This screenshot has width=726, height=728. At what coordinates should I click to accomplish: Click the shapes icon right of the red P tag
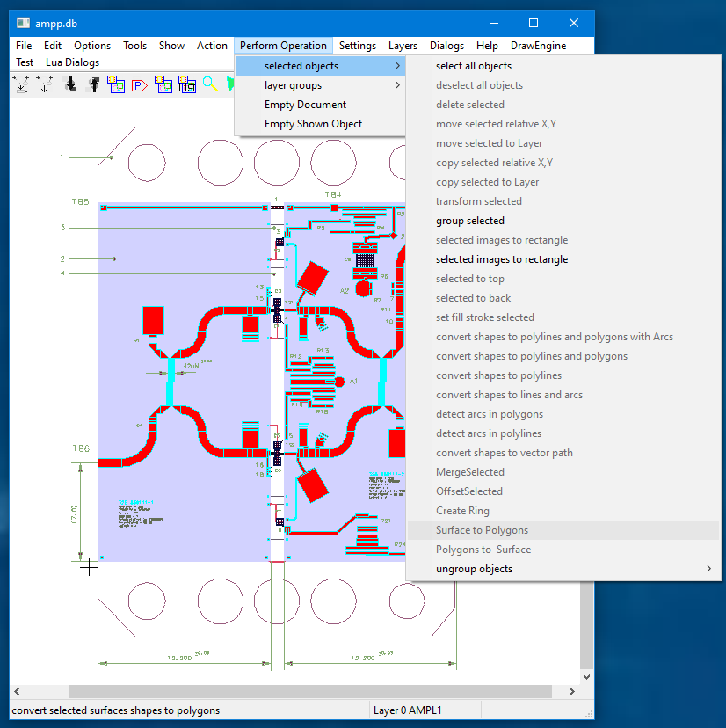click(x=163, y=84)
